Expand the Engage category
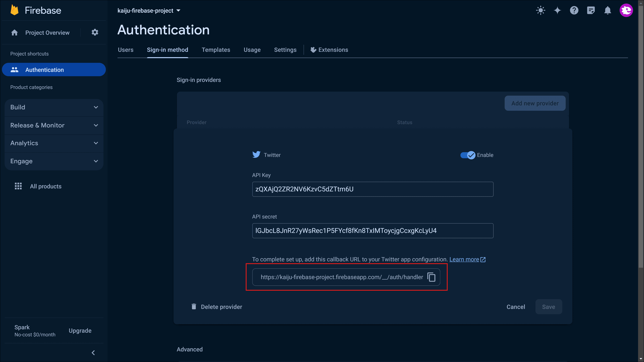The height and width of the screenshot is (362, 644). (54, 161)
